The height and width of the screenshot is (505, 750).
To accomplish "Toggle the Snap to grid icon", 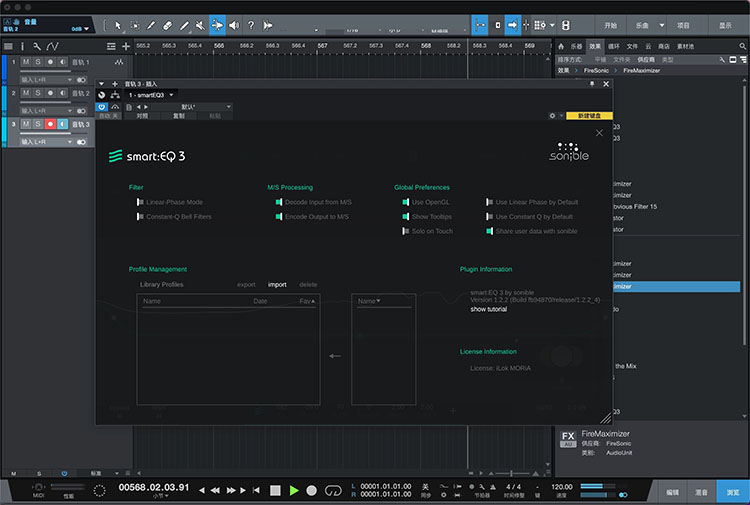I will [480, 25].
